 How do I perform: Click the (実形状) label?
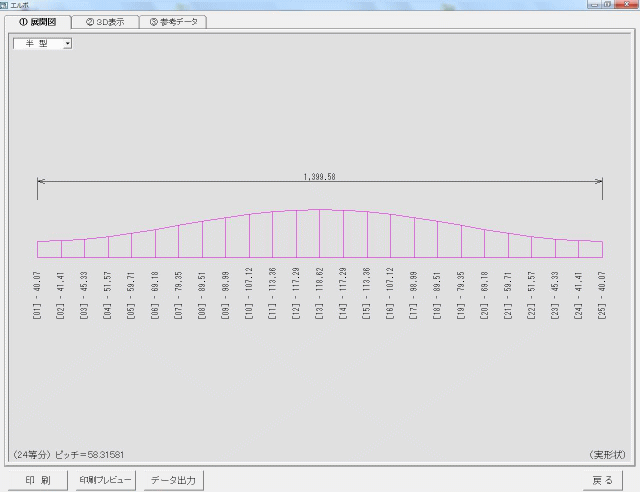(607, 454)
